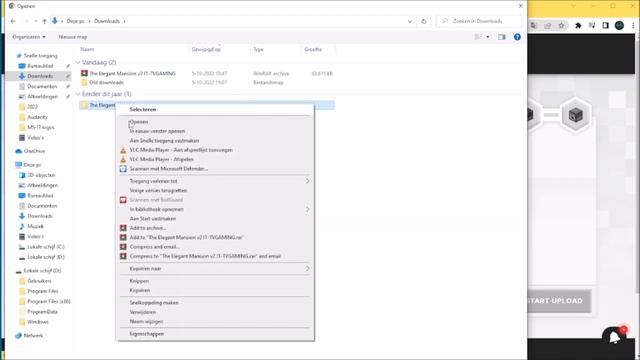Click cube hexagon icon on browser page
This screenshot has width=640, height=360.
(x=575, y=115)
